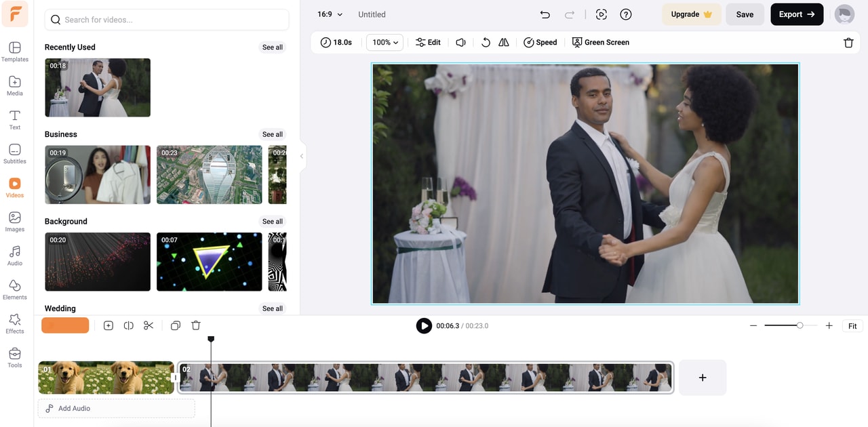This screenshot has width=868, height=427.
Task: Redo the last action
Action: tap(570, 14)
